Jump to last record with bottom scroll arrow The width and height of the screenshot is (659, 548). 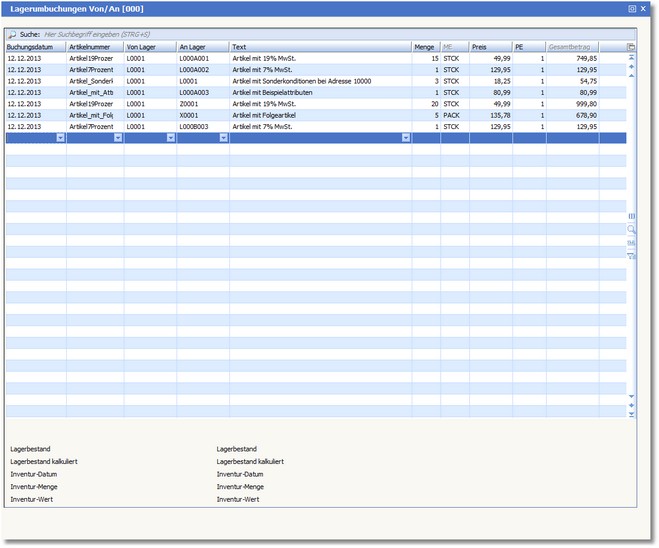coord(631,414)
